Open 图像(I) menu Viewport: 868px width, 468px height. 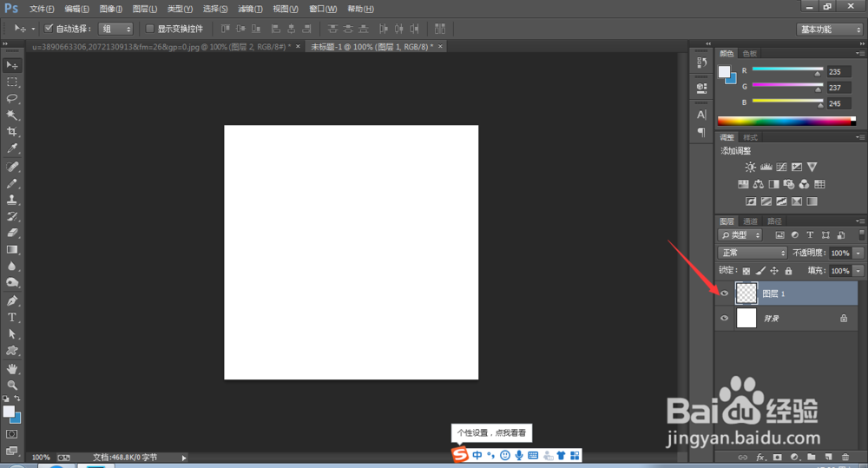point(111,9)
